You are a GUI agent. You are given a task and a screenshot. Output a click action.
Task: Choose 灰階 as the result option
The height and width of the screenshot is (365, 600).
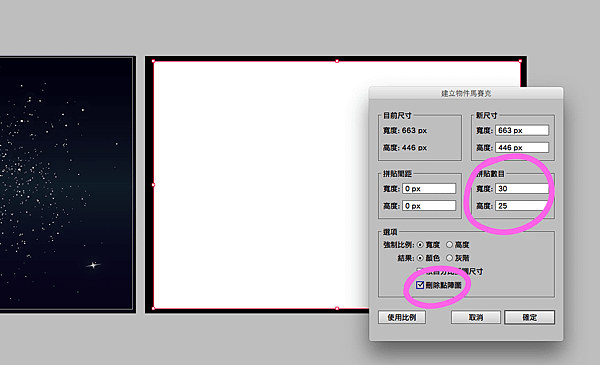click(x=449, y=258)
